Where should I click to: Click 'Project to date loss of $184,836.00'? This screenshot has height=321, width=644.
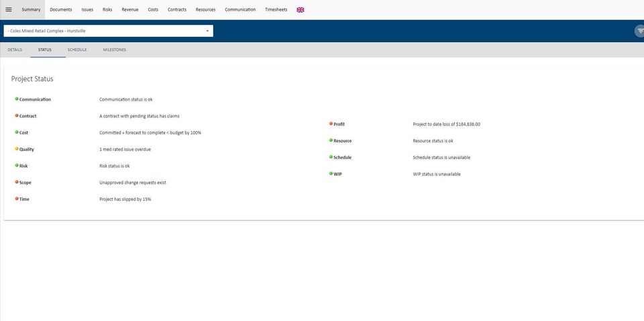pyautogui.click(x=447, y=124)
